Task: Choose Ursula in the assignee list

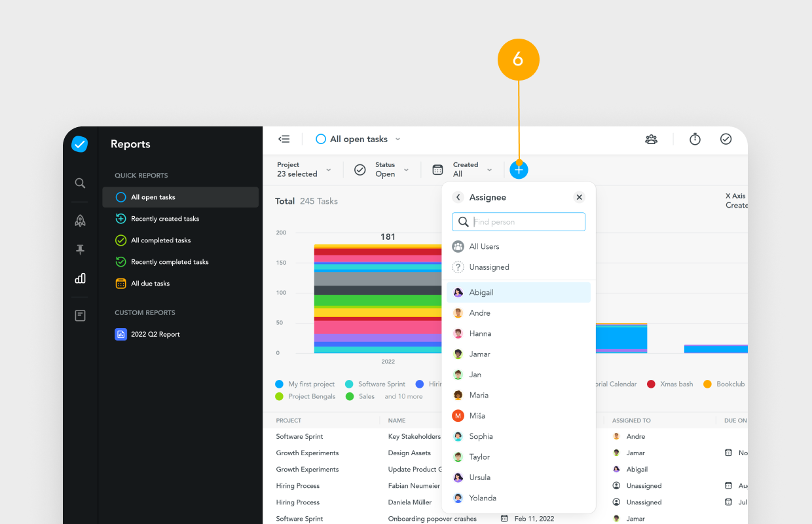Action: (x=519, y=477)
